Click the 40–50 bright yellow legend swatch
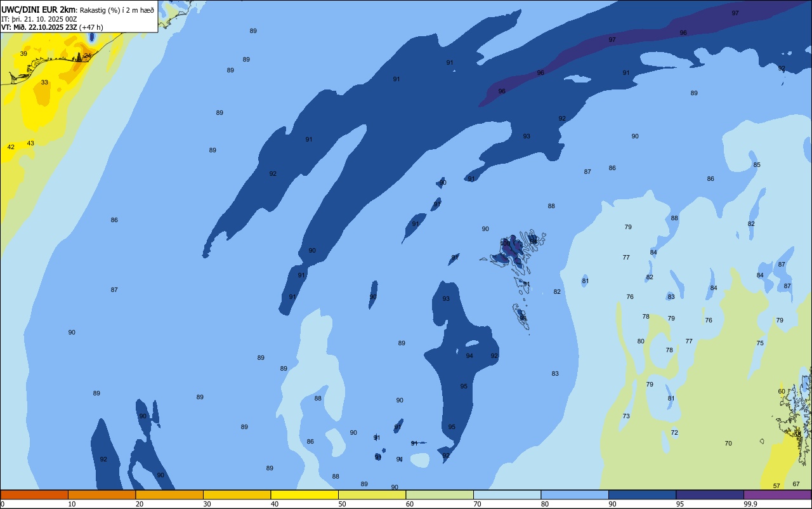Screen dimensions: 812x509 click(x=304, y=494)
